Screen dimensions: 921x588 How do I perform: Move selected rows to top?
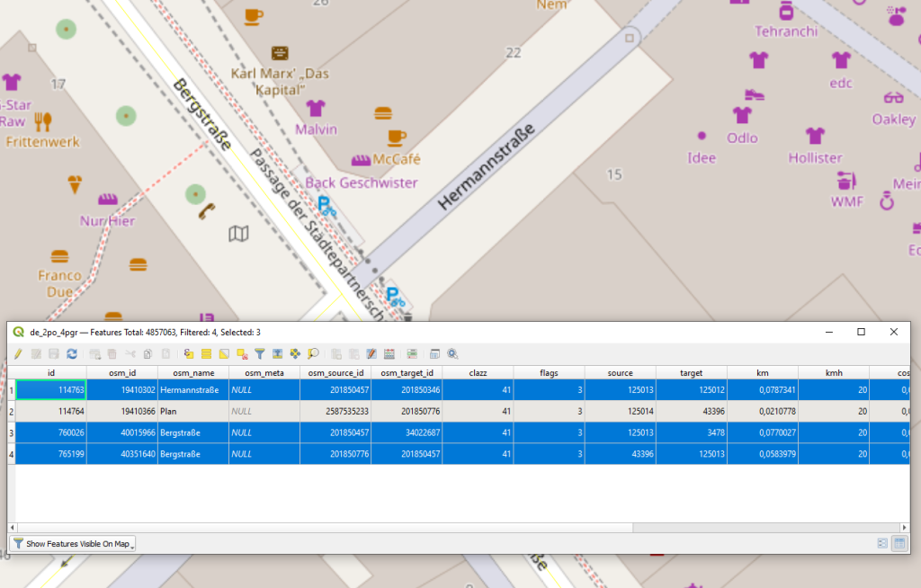click(x=278, y=354)
